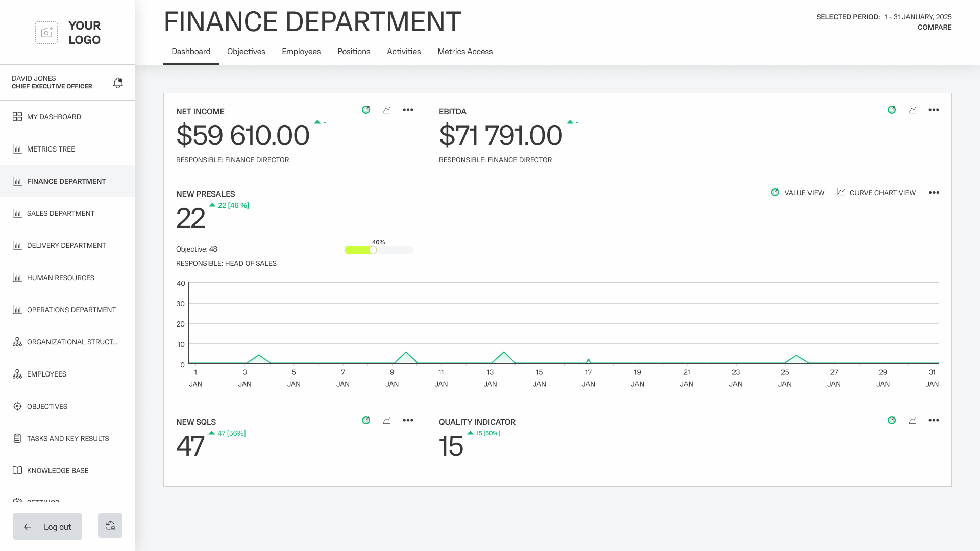Toggle New Presales to Value View
Image resolution: width=980 pixels, height=551 pixels.
pyautogui.click(x=798, y=193)
